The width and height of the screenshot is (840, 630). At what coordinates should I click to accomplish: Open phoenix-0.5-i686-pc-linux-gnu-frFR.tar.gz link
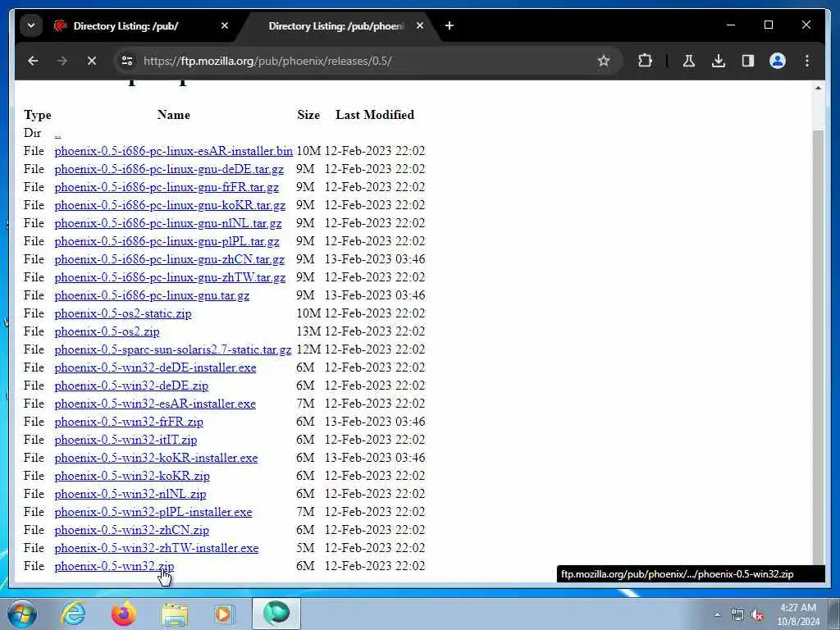click(167, 188)
